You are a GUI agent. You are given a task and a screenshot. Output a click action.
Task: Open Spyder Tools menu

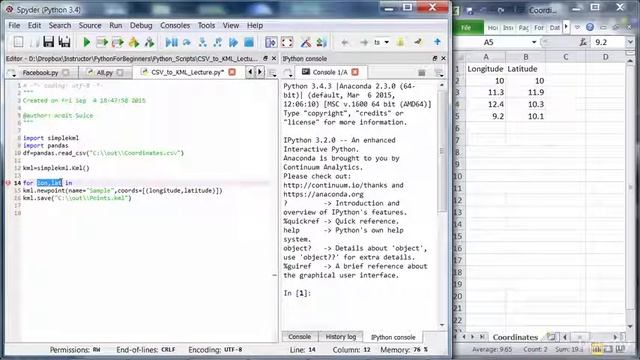pyautogui.click(x=206, y=25)
